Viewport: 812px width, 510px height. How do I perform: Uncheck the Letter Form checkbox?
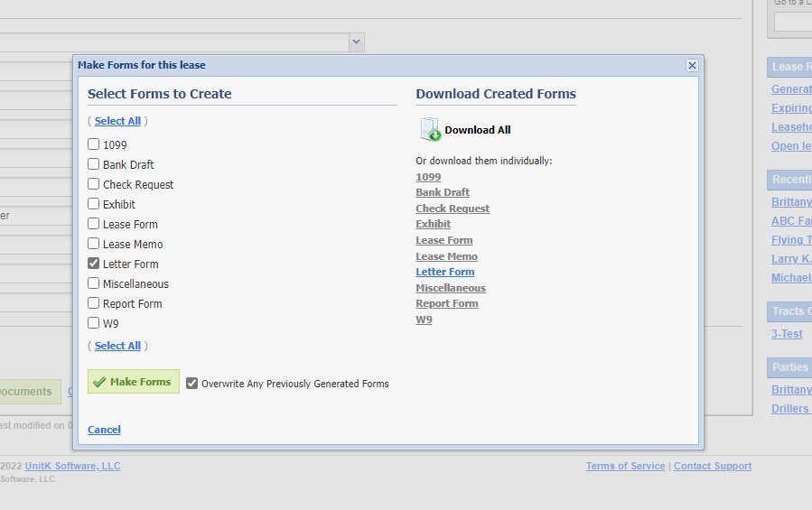click(x=93, y=263)
